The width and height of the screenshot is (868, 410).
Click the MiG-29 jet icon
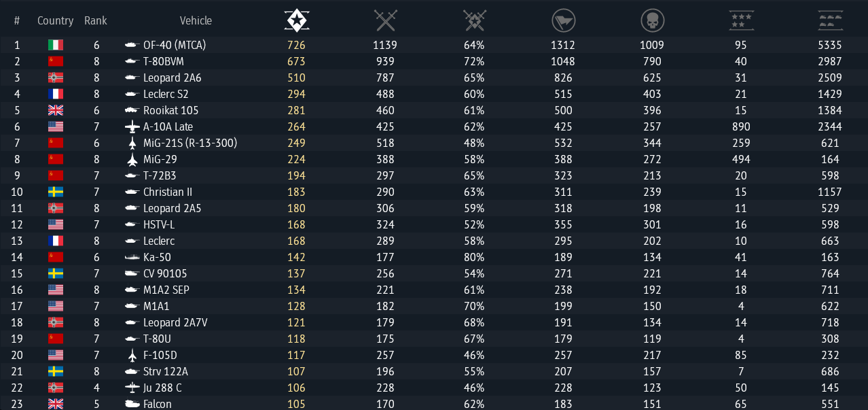point(132,159)
